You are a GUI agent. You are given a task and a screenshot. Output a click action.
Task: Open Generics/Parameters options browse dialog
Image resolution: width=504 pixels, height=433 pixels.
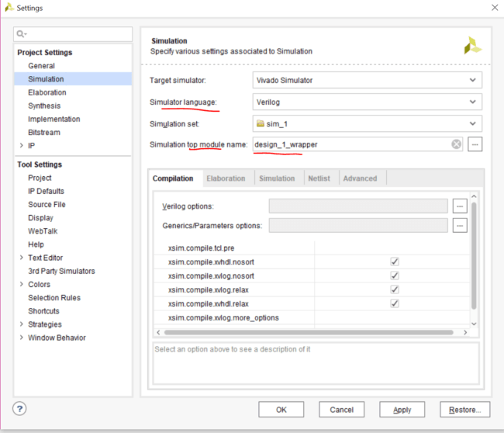(x=460, y=226)
